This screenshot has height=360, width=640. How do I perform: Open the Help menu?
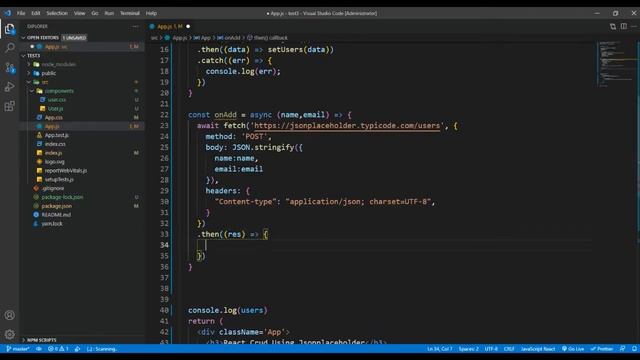[x=151, y=13]
